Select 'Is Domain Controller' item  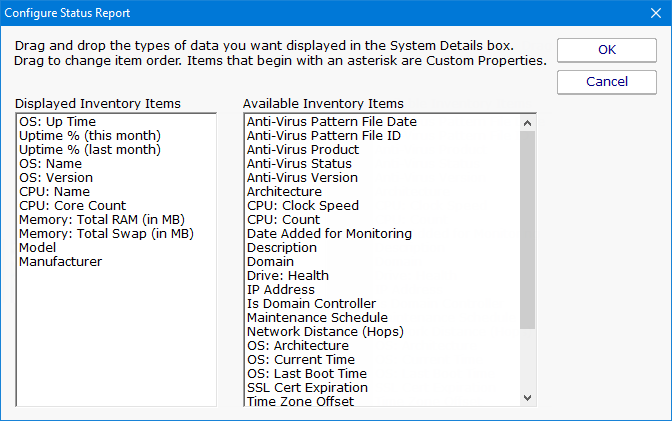pos(311,304)
